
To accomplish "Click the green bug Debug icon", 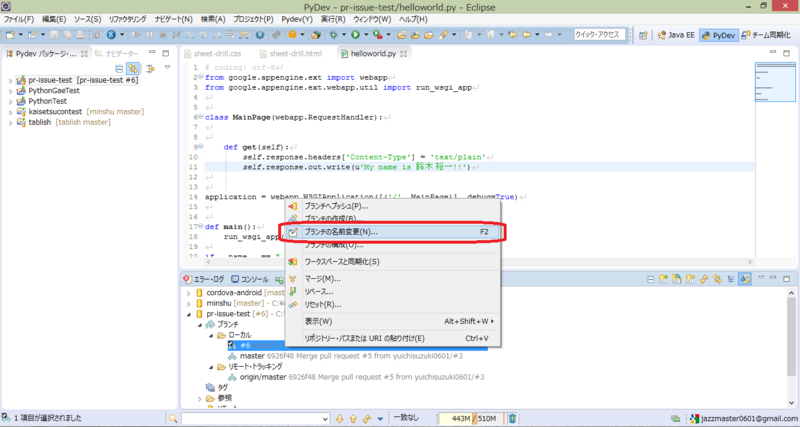I will [x=333, y=35].
